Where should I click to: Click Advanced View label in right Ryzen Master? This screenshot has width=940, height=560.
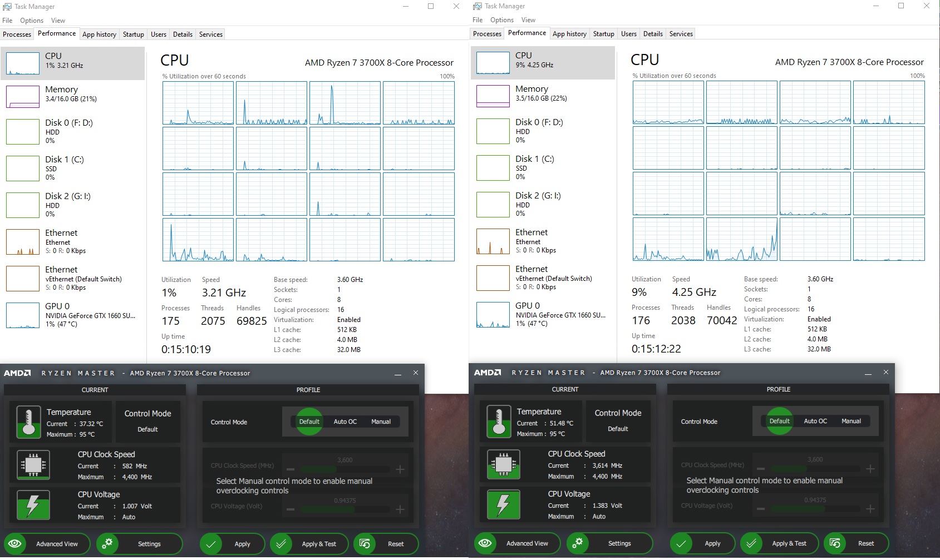coord(527,543)
